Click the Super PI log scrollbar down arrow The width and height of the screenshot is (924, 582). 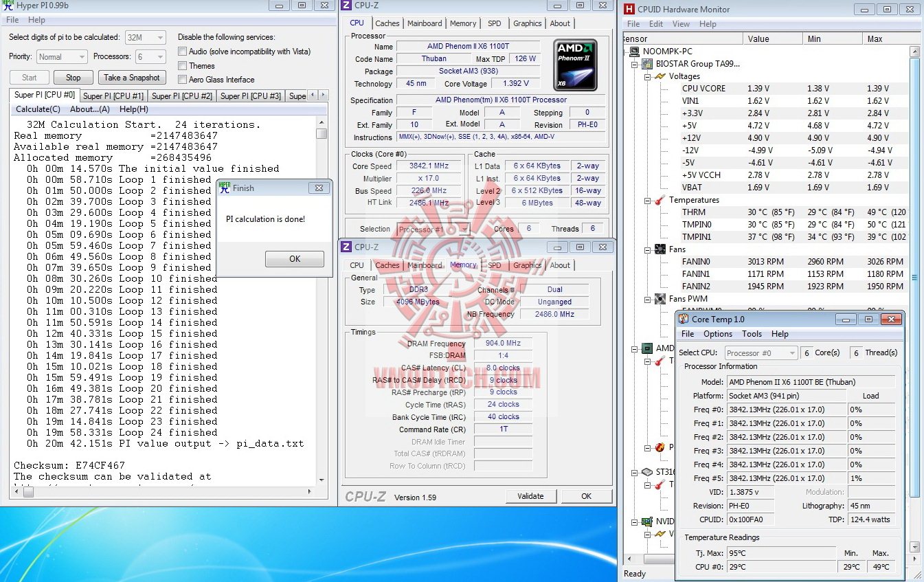[x=322, y=480]
